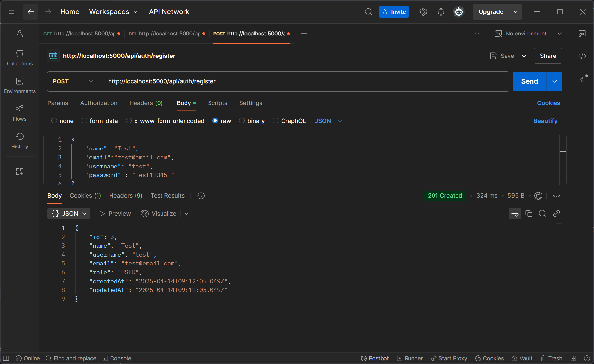Open the JSON body language dropdown
The height and width of the screenshot is (364, 594).
point(328,121)
